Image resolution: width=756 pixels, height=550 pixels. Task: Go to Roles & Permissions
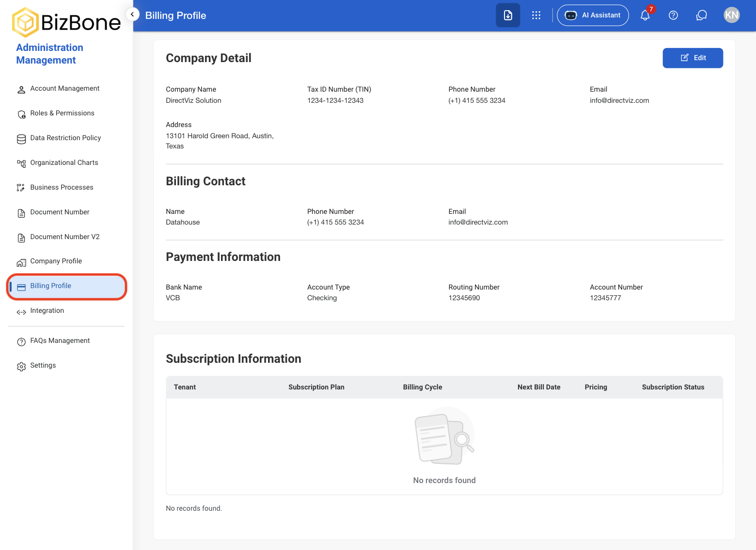click(66, 113)
